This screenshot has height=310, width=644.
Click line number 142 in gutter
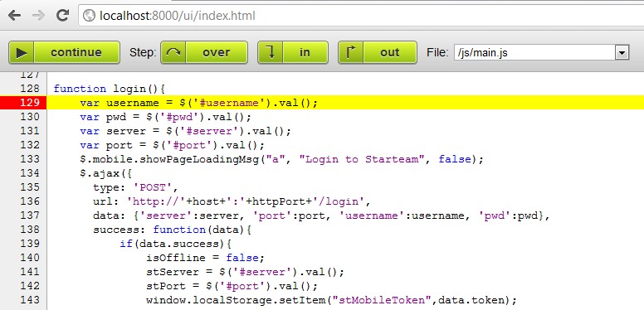pos(30,286)
